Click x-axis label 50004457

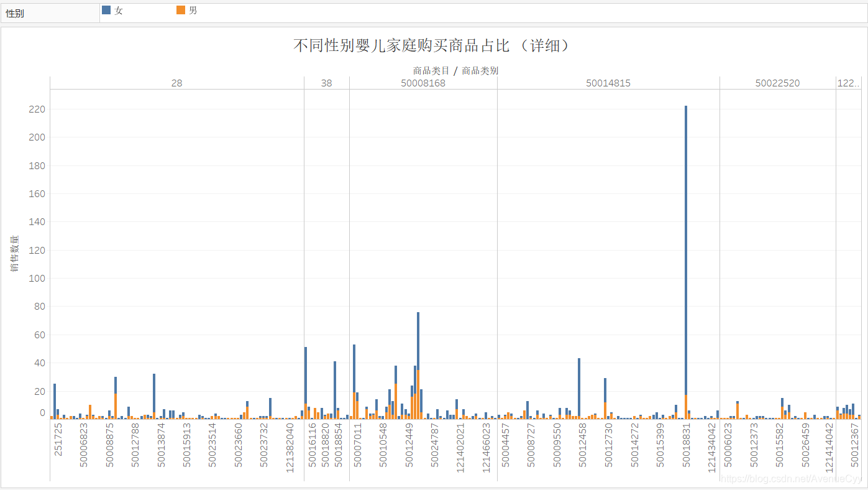pos(506,445)
